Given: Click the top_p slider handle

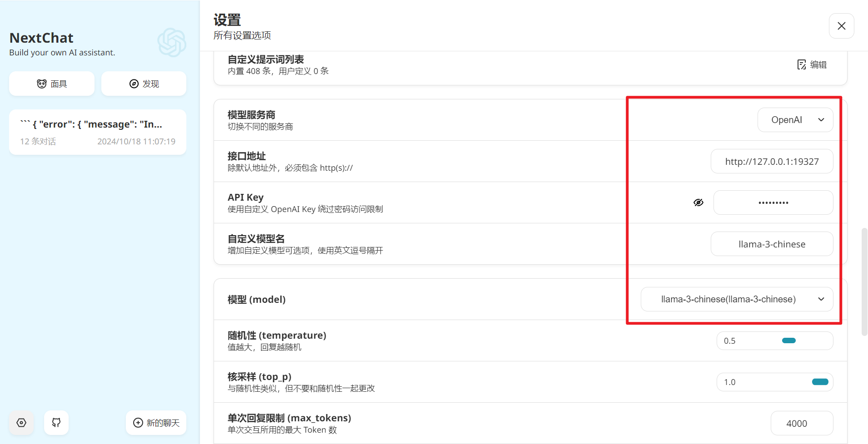Looking at the screenshot, I should coord(820,382).
